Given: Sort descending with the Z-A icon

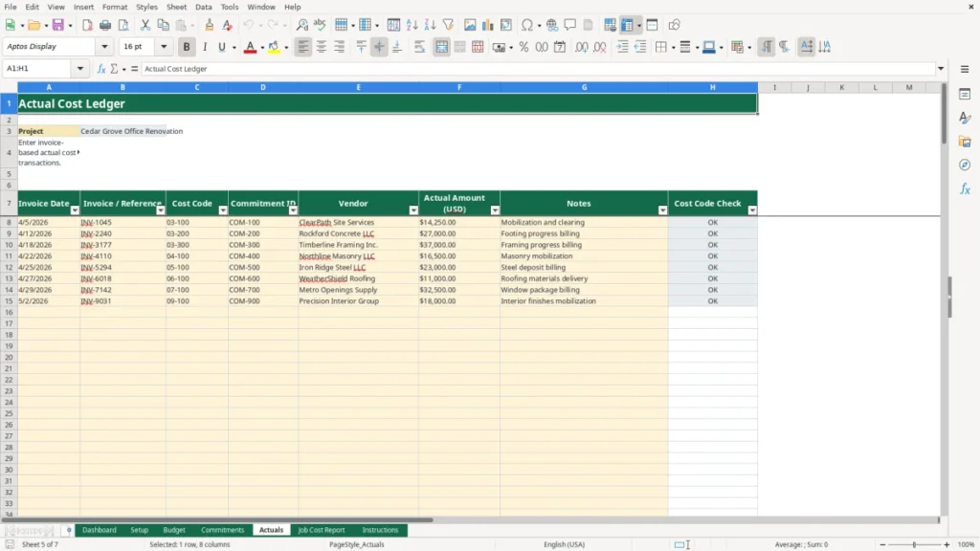Looking at the screenshot, I should click(x=430, y=25).
